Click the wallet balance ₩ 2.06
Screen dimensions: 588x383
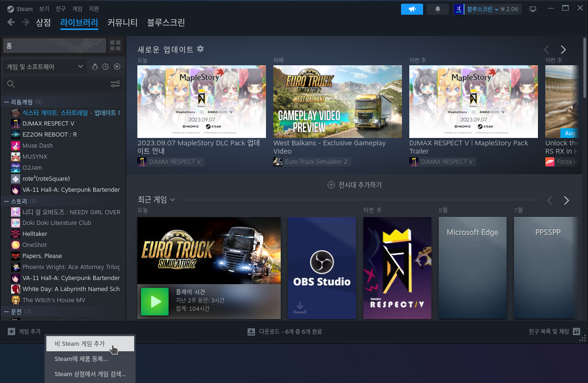coord(509,9)
